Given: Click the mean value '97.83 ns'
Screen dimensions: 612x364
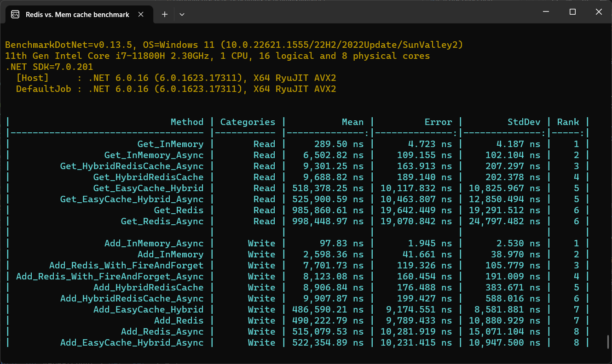Looking at the screenshot, I should click(341, 243).
